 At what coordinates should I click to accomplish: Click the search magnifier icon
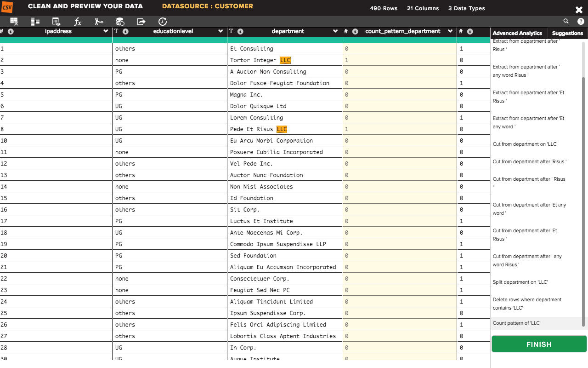(x=566, y=21)
